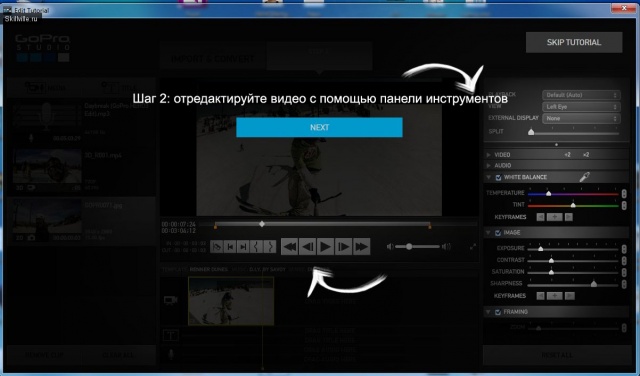Adjust the Sharpness slider handle
This screenshot has width=640, height=376.
[594, 284]
